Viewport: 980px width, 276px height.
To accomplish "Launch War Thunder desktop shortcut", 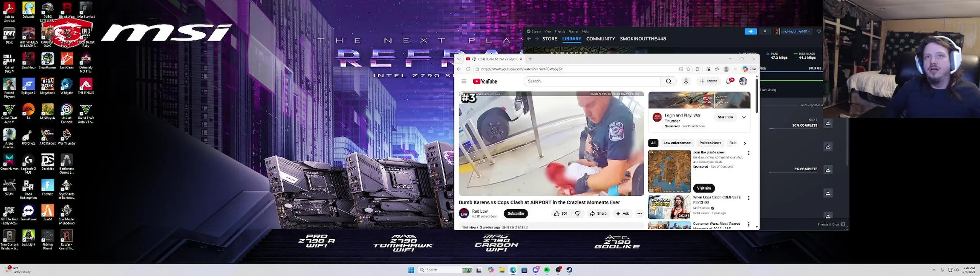I will (67, 137).
